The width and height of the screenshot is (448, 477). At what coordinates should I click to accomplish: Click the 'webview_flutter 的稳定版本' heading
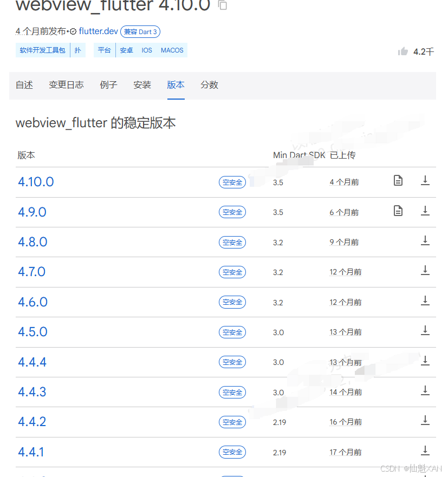(x=95, y=123)
